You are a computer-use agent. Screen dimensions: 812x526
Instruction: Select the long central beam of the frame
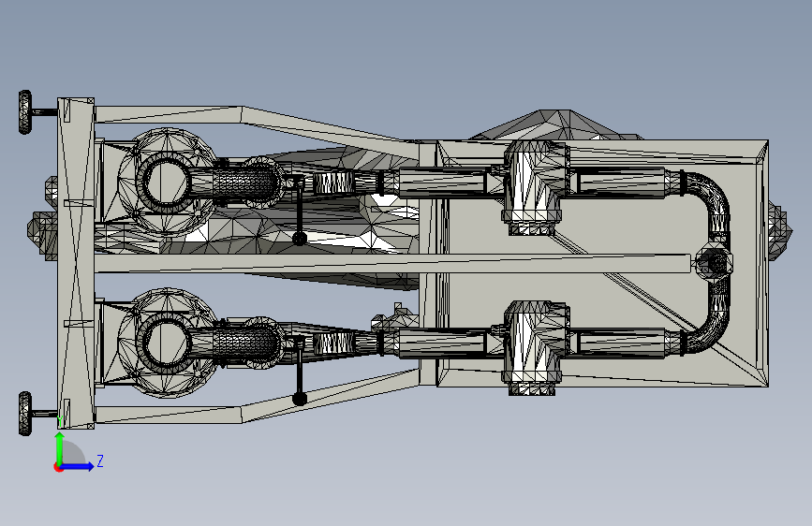[392, 263]
